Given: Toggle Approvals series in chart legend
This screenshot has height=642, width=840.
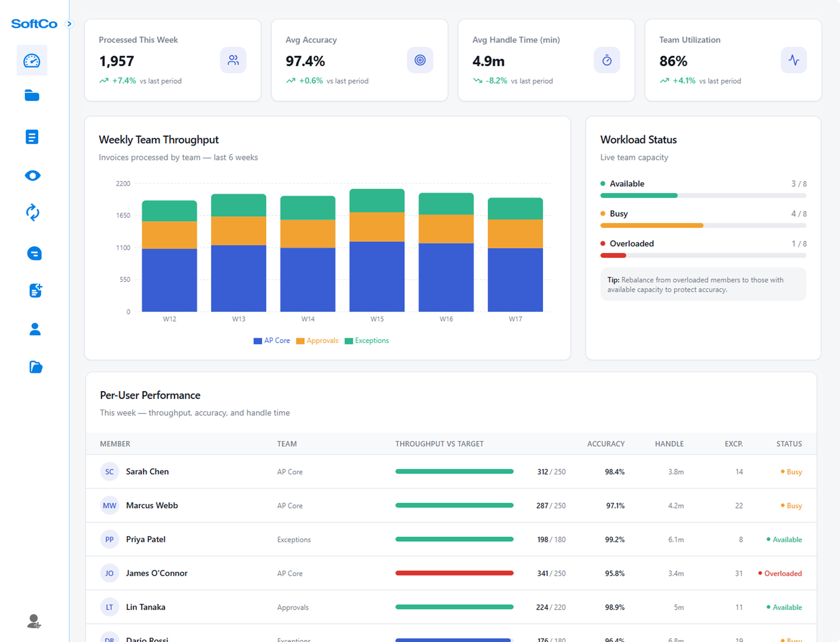Looking at the screenshot, I should click(x=317, y=340).
